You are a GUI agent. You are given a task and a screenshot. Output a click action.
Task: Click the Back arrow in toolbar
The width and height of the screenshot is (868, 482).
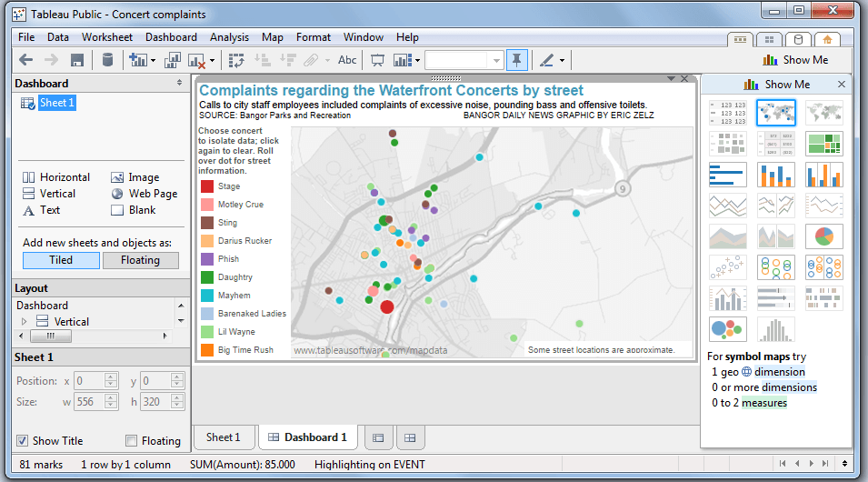(26, 60)
